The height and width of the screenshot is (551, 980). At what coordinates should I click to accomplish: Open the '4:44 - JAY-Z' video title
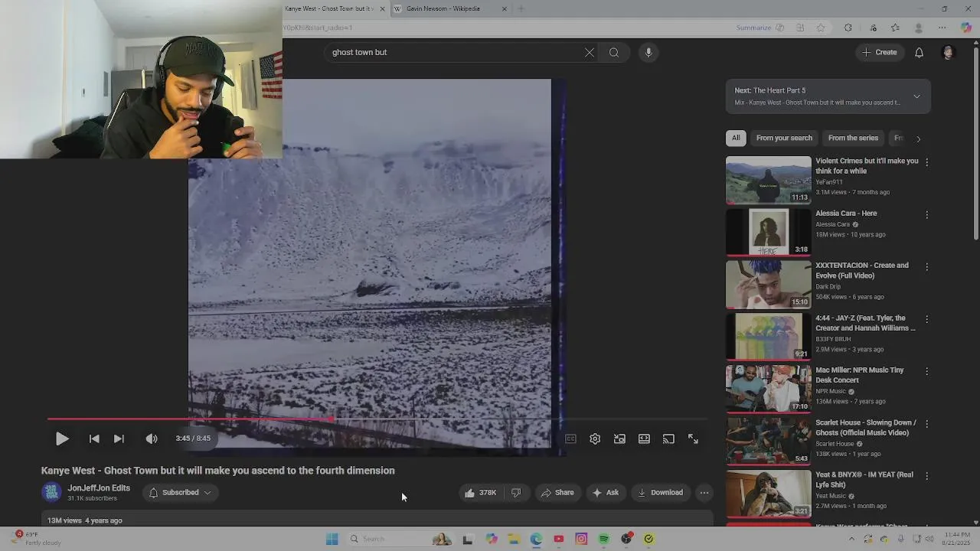865,323
